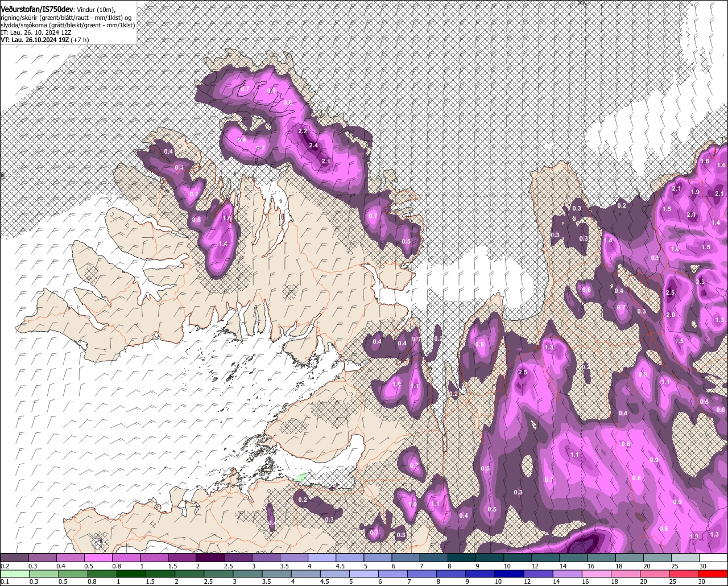
Task: Select the top legend row swatch labeled 6
Action: (406, 558)
